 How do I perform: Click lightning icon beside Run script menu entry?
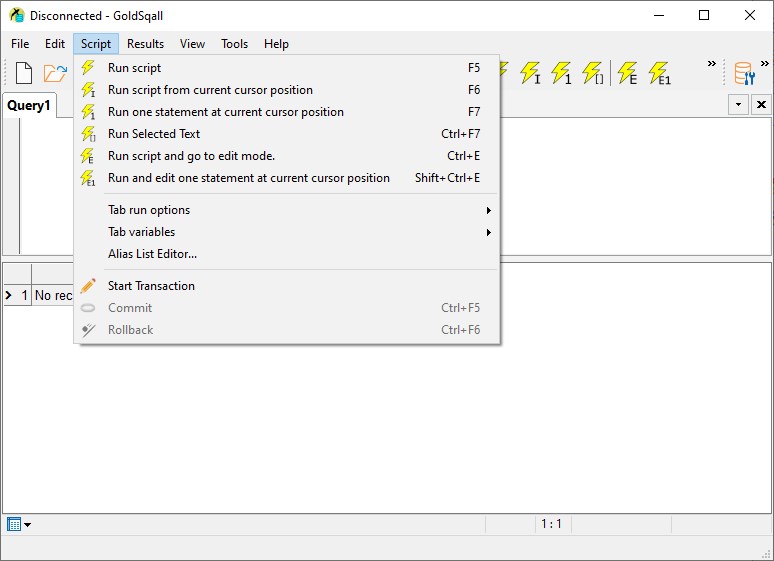tap(88, 68)
